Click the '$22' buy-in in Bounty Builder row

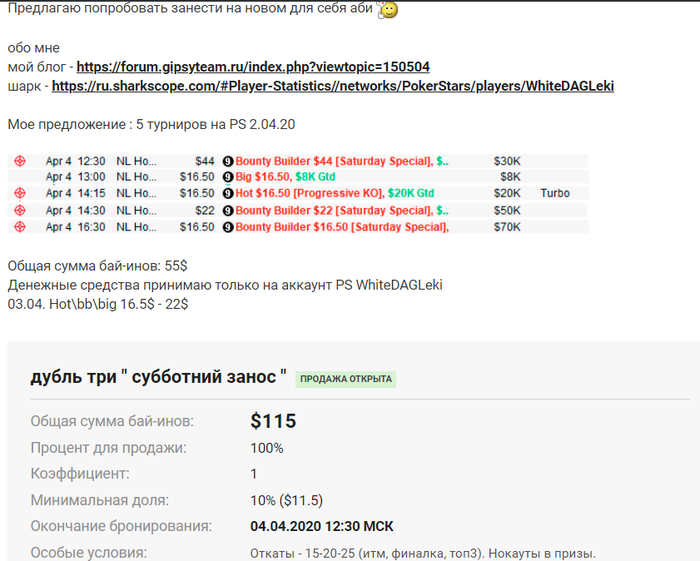(205, 210)
